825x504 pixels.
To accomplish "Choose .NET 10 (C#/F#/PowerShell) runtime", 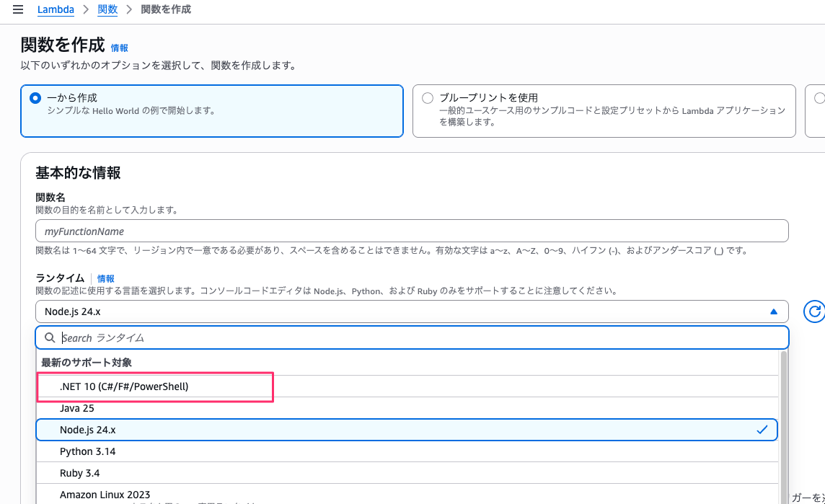I will tap(124, 386).
